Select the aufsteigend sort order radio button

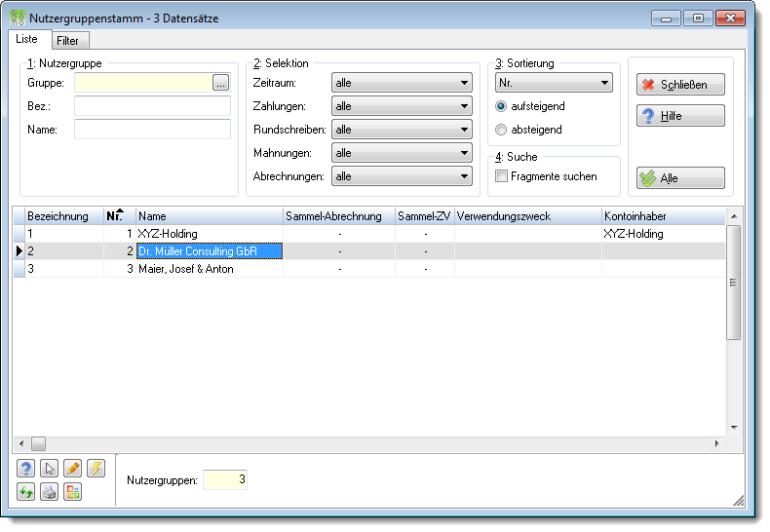tap(501, 106)
